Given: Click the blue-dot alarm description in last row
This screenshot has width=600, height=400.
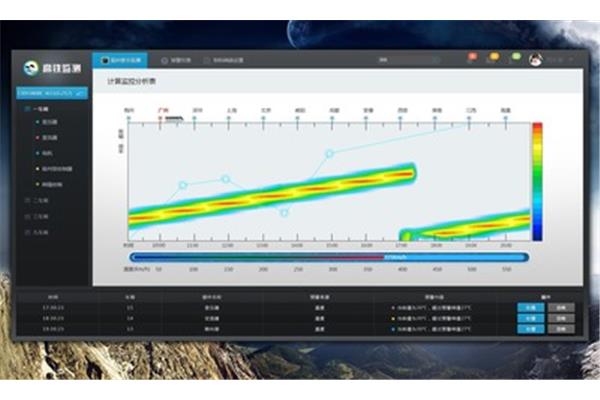Looking at the screenshot, I should [x=434, y=329].
